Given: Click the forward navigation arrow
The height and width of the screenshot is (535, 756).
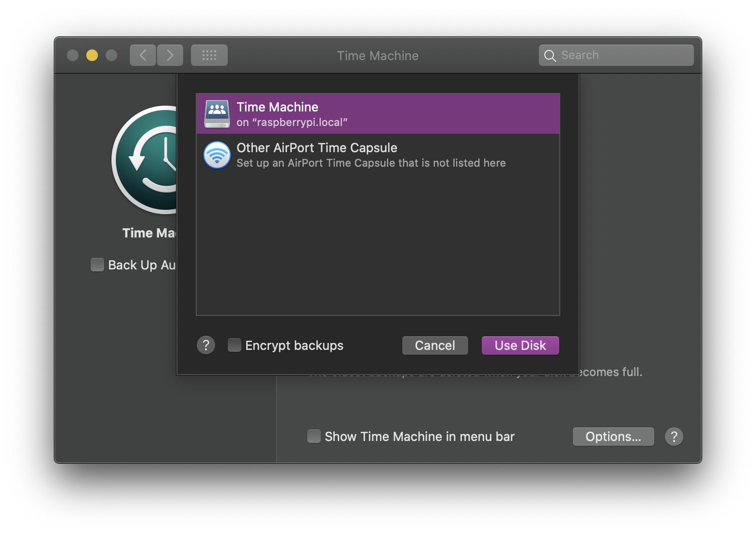Looking at the screenshot, I should 170,55.
